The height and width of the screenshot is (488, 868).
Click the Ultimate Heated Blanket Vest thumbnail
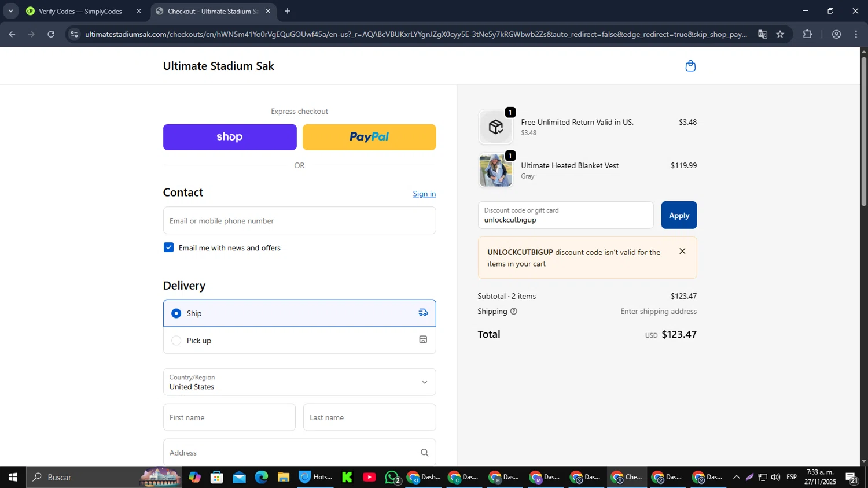coord(496,171)
